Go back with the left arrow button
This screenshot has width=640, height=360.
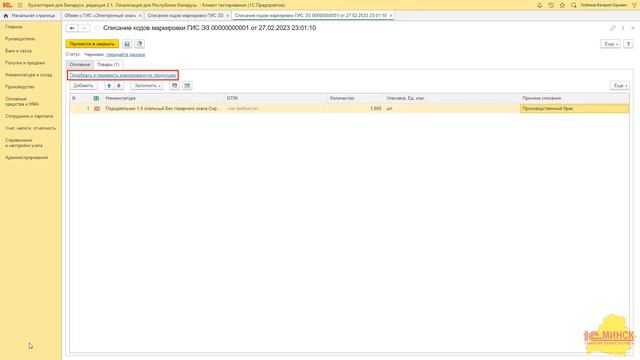point(72,28)
